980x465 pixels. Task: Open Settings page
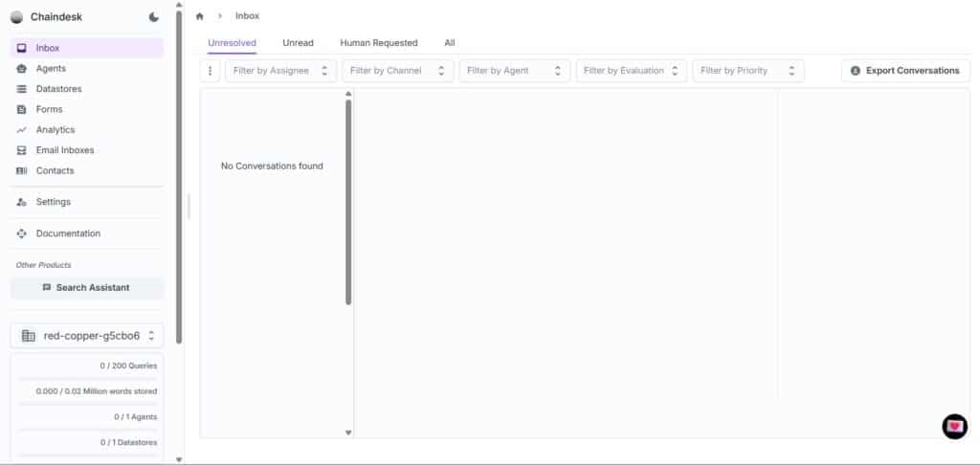point(87,202)
